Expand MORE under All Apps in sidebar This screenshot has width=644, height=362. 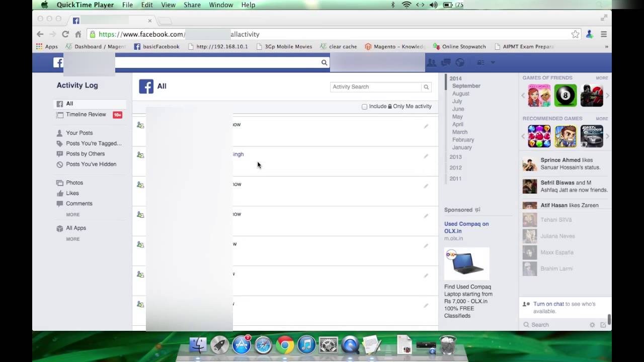[73, 239]
